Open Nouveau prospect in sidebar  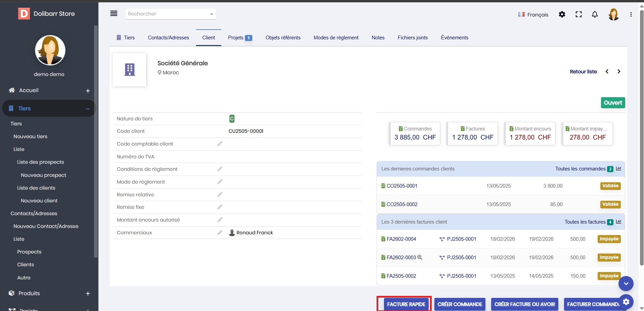click(x=43, y=175)
